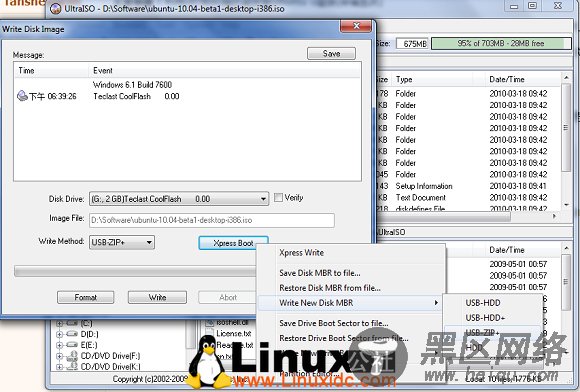Click the Write button

point(157,297)
